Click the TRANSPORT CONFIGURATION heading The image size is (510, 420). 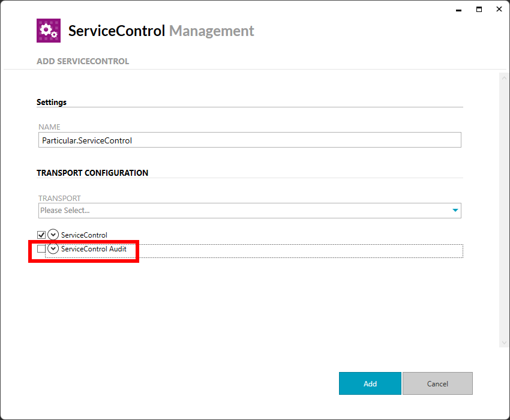click(92, 173)
